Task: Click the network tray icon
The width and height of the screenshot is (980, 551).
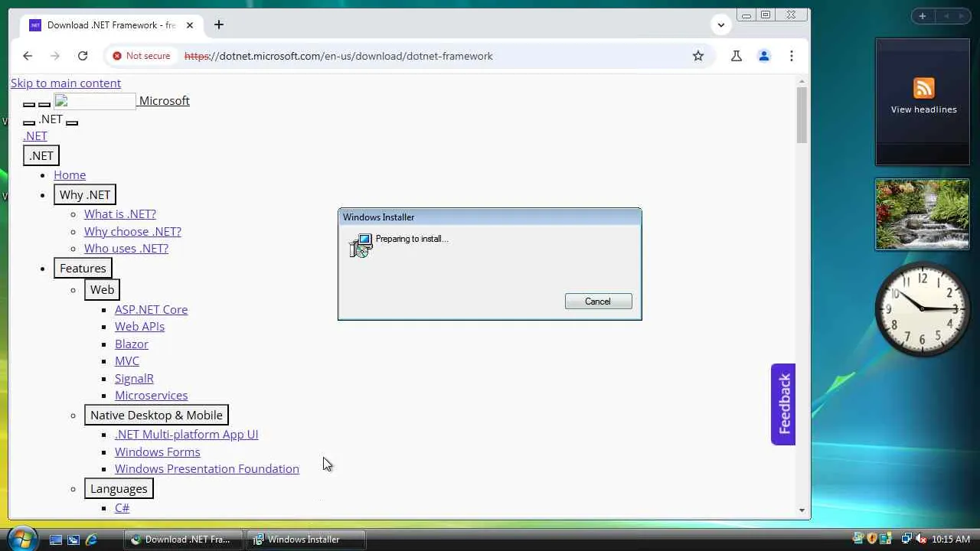Action: (906, 539)
